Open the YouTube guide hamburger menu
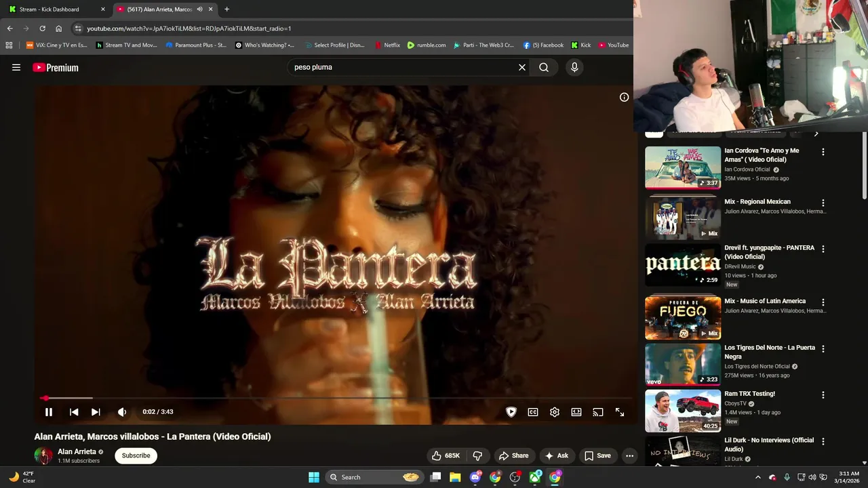Viewport: 868px width, 488px height. pos(16,67)
